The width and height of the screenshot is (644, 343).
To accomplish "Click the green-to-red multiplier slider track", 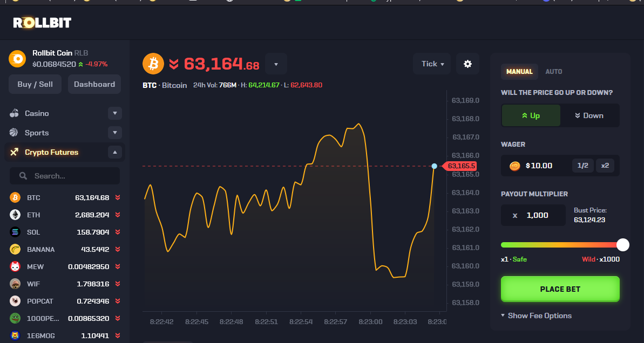I will click(x=560, y=245).
